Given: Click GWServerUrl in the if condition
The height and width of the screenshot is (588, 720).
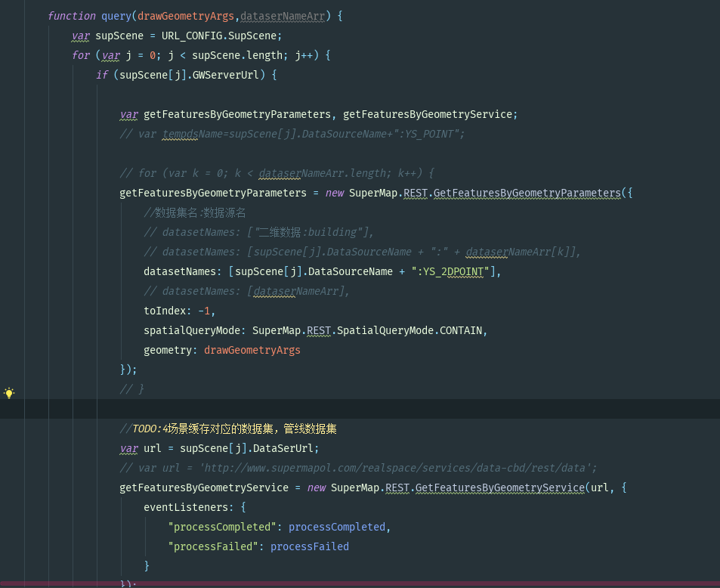Looking at the screenshot, I should [x=225, y=75].
